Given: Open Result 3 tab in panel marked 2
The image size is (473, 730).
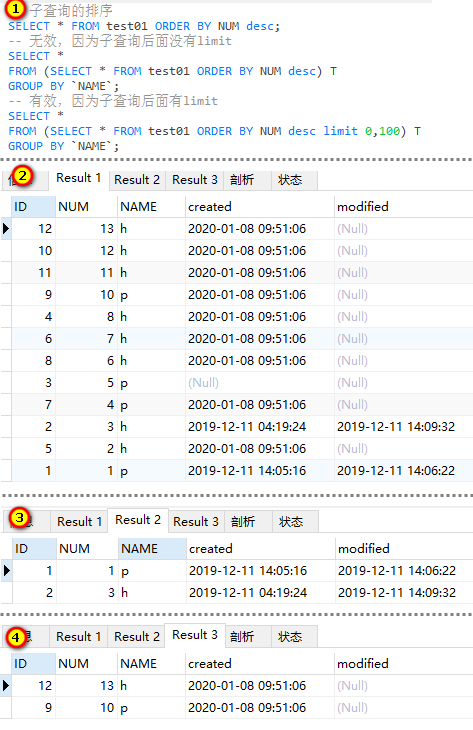Looking at the screenshot, I should pyautogui.click(x=195, y=180).
